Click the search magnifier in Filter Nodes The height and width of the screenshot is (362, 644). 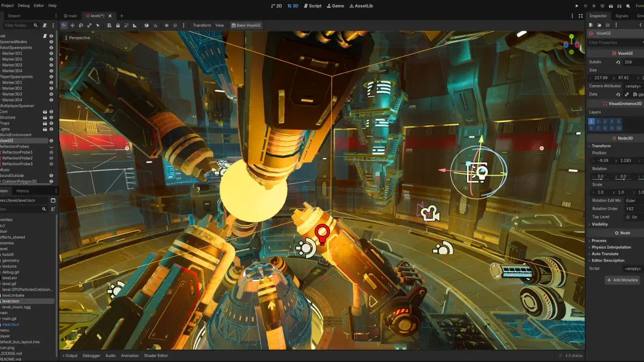[x=35, y=25]
